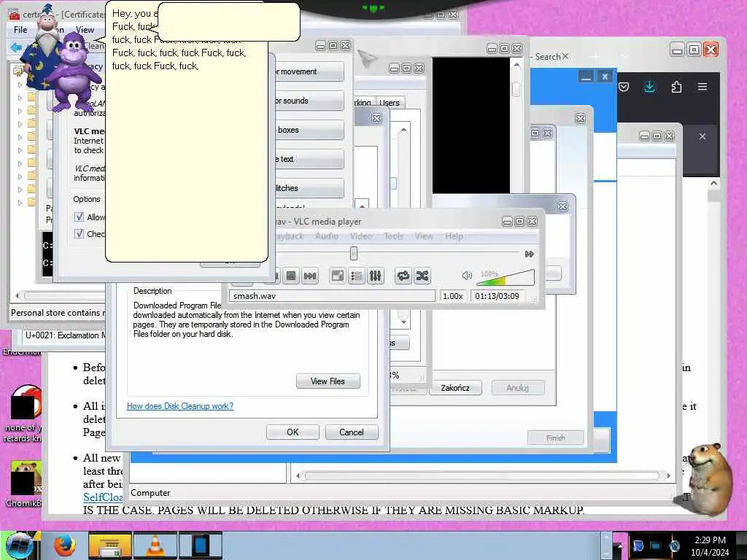747x560 pixels.
Task: Open View menu in certmgr window
Action: [85, 29]
